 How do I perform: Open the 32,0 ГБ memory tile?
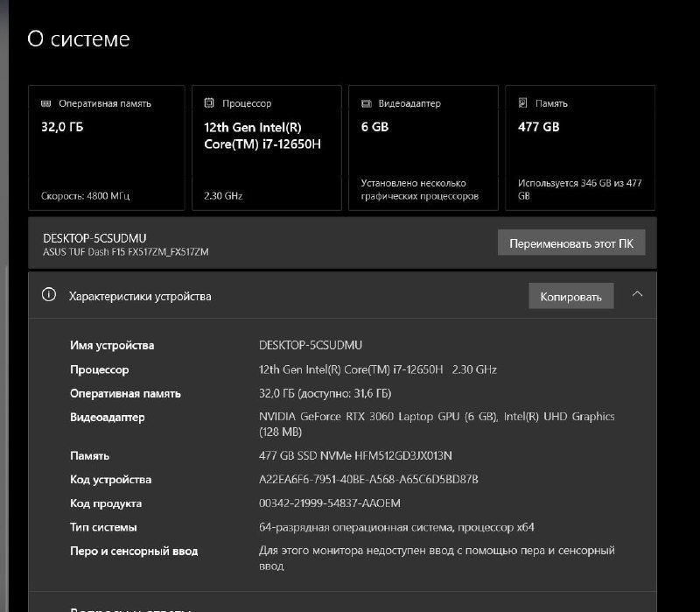(x=107, y=147)
